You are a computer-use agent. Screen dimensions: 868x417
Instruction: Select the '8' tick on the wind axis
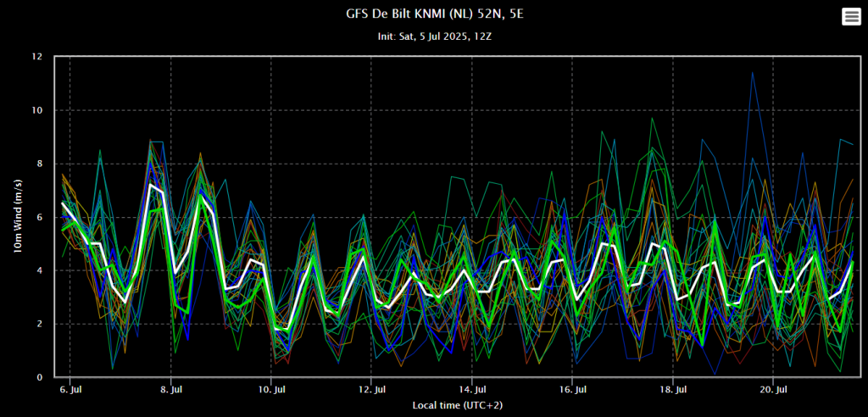coord(39,164)
